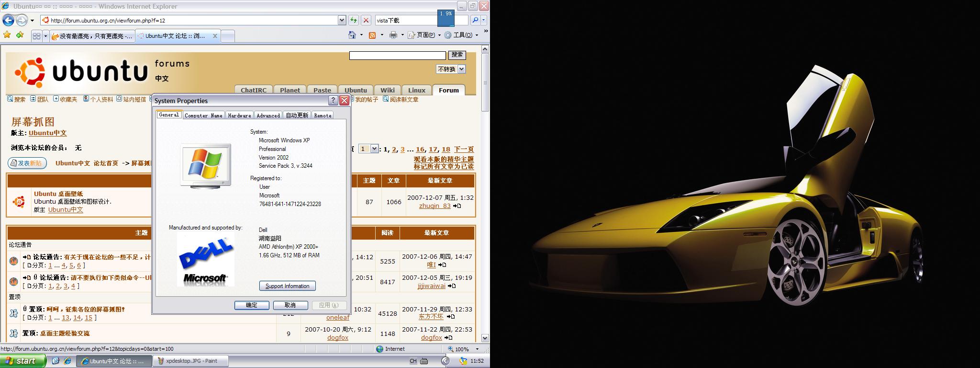Open Favorites Center star icon
The height and width of the screenshot is (368, 980).
coord(7,35)
